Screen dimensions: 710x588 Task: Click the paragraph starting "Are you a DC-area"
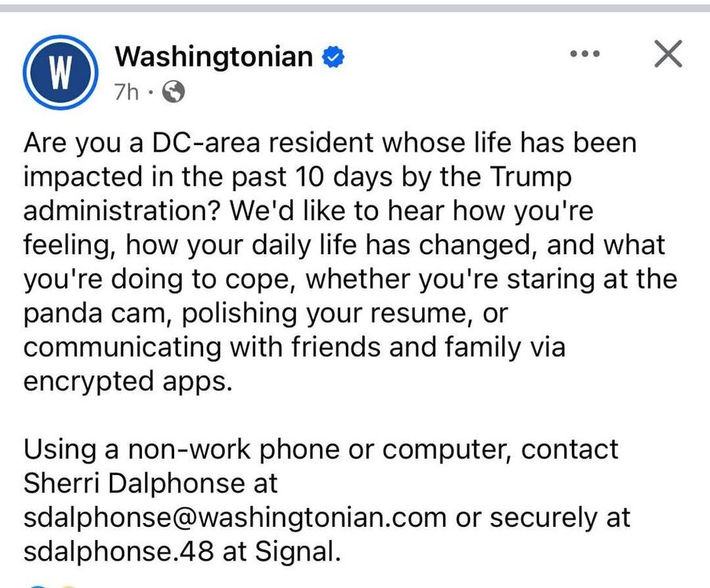(345, 263)
